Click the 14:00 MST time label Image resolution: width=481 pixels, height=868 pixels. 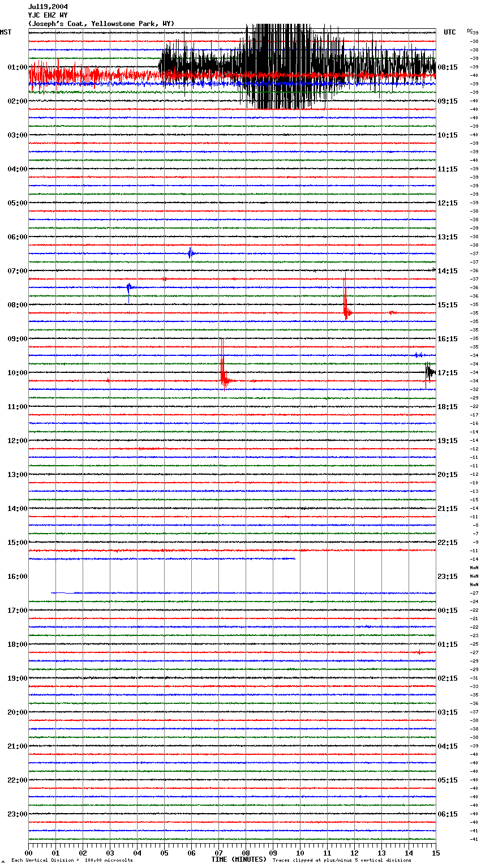[18, 509]
